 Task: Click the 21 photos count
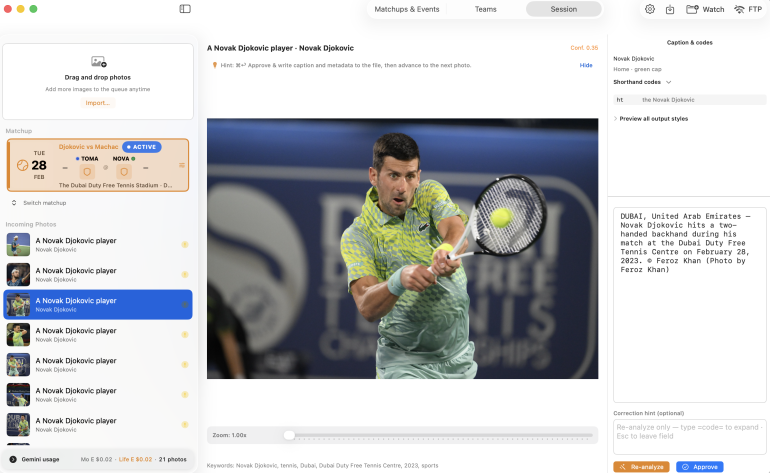172,459
